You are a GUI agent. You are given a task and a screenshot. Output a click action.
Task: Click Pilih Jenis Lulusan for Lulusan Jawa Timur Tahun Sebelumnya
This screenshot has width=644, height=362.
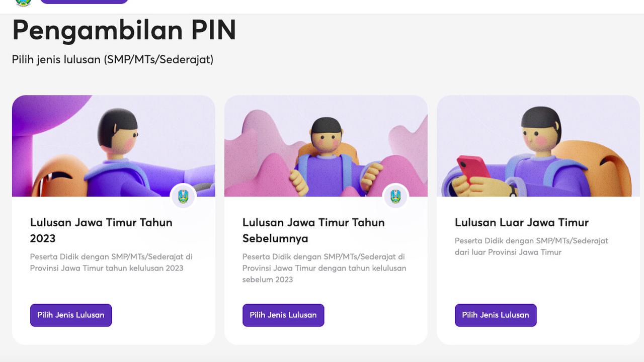pyautogui.click(x=283, y=315)
